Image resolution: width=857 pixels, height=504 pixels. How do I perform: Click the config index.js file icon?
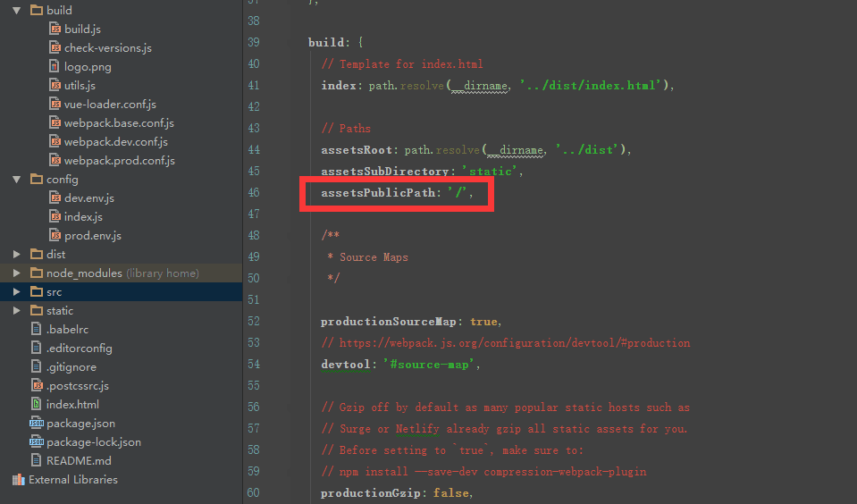click(55, 216)
